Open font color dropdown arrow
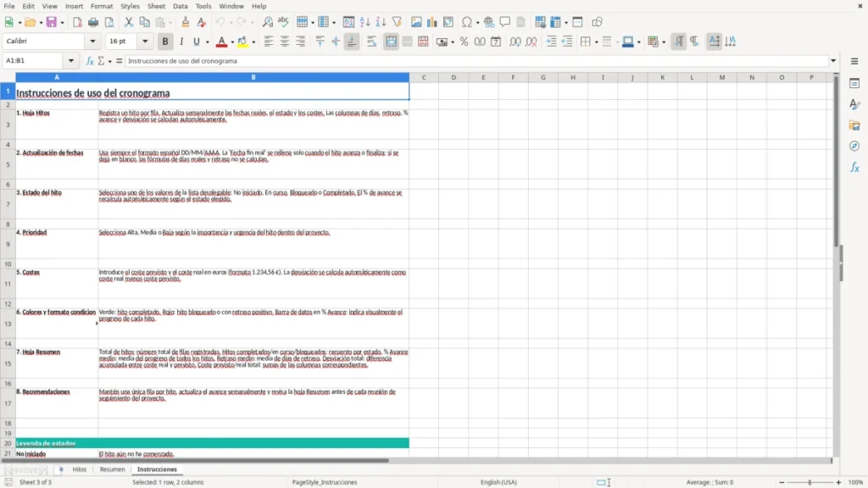 [232, 42]
